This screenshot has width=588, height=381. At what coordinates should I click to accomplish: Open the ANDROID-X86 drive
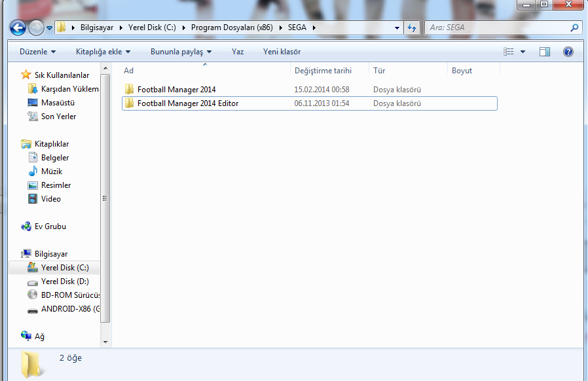70,309
